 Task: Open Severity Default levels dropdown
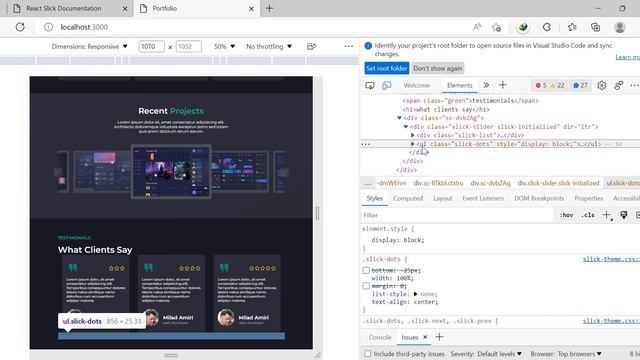[x=486, y=354]
